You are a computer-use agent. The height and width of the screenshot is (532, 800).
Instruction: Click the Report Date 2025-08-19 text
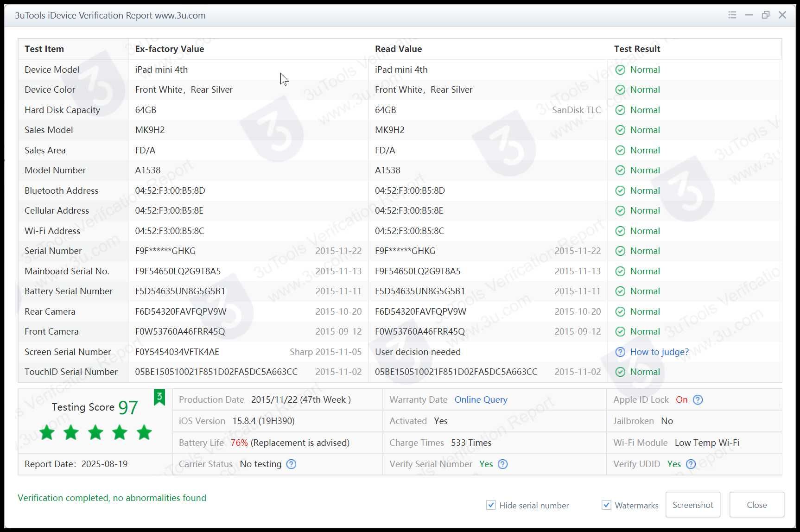pos(76,464)
